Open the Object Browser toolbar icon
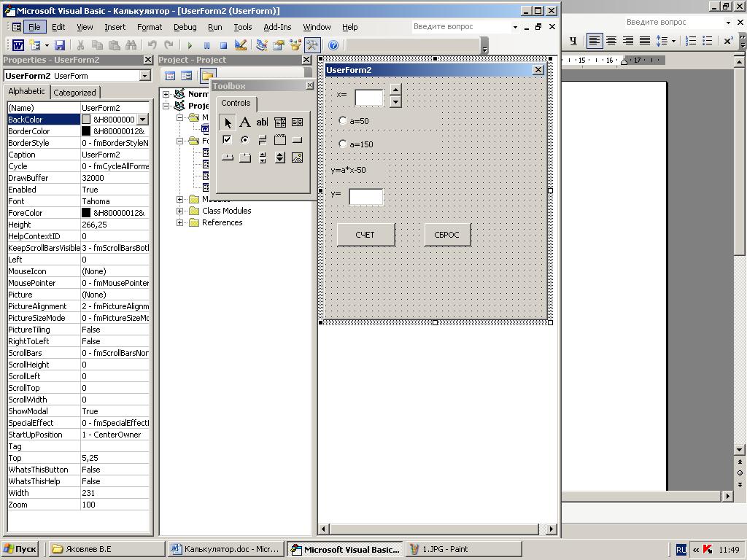This screenshot has width=747, height=560. pos(295,45)
